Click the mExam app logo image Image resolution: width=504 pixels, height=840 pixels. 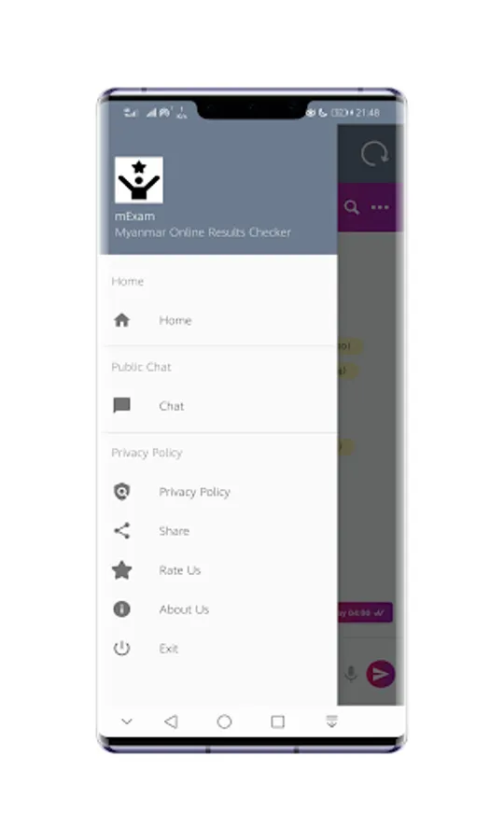[x=139, y=180]
